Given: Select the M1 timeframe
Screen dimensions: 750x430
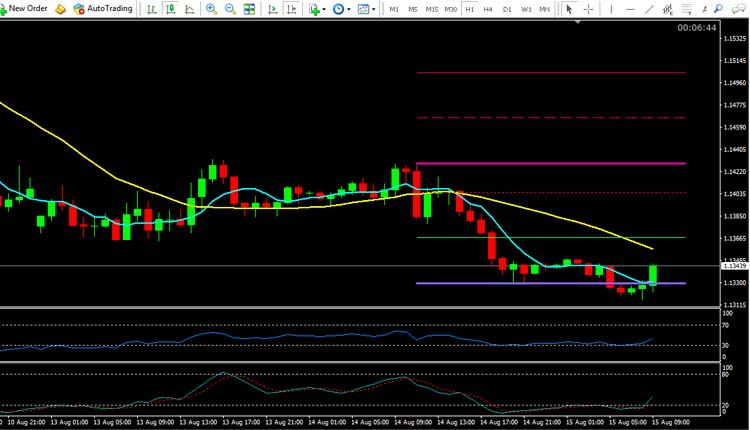Looking at the screenshot, I should 394,9.
